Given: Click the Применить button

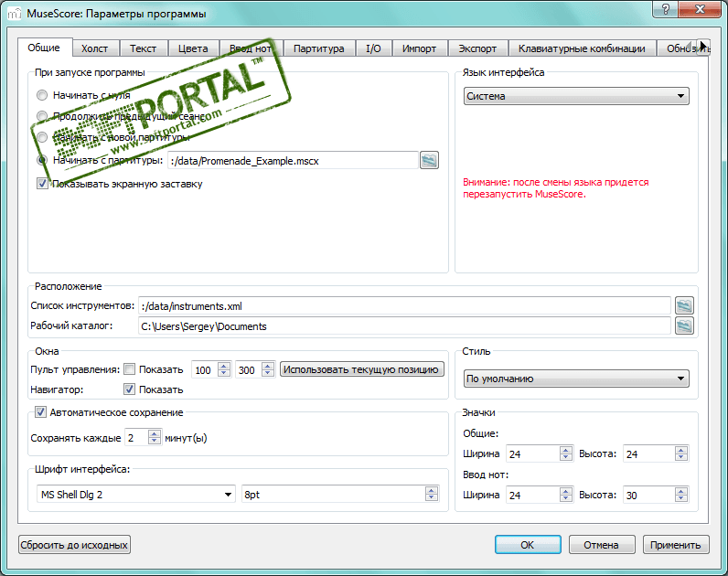Looking at the screenshot, I should coord(676,545).
